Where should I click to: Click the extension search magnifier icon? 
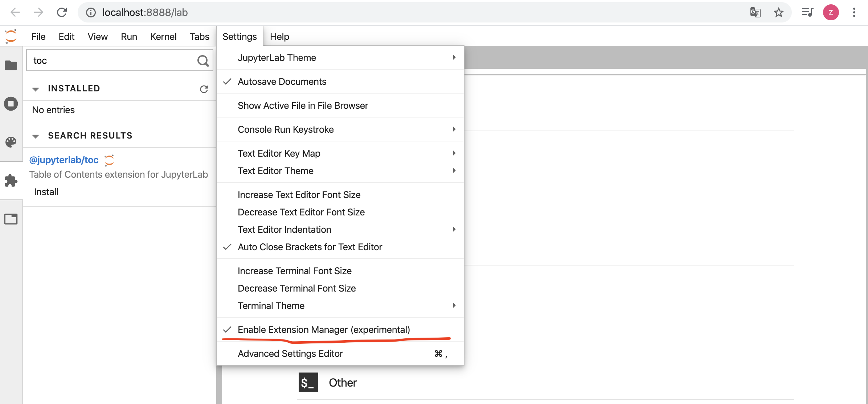coord(203,61)
